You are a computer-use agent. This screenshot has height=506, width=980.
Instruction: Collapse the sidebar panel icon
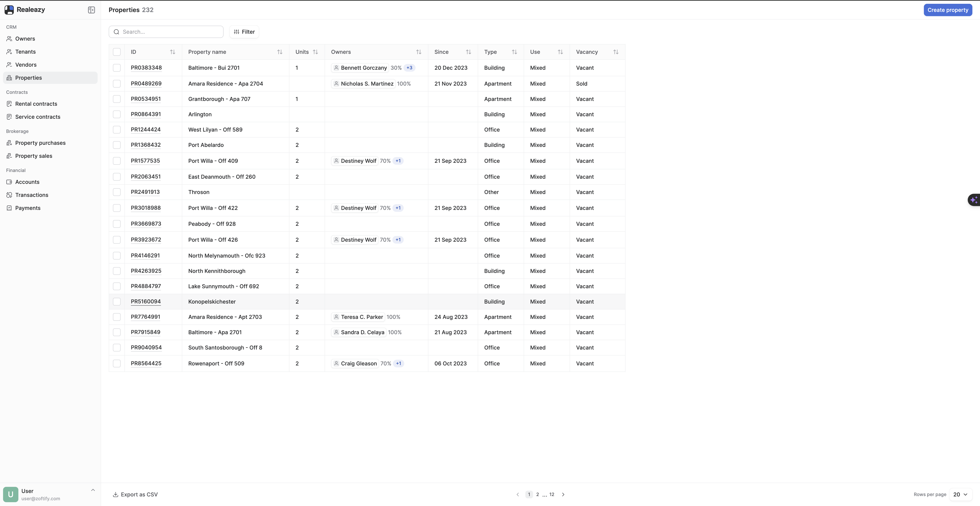(x=91, y=10)
